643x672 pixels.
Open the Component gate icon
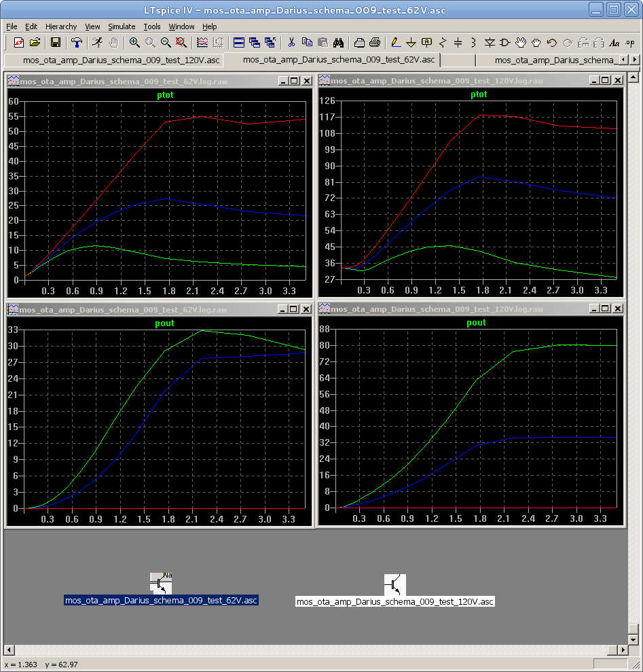point(505,42)
